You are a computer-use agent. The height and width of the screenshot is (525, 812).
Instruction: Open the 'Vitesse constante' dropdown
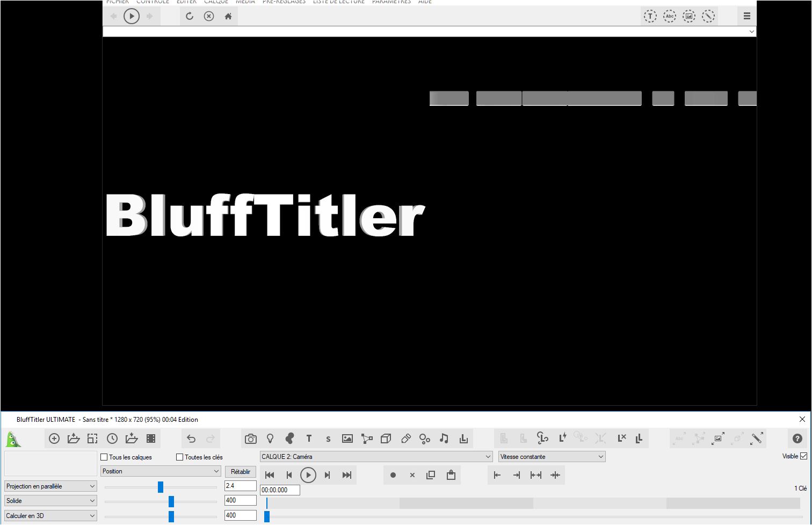coord(552,457)
